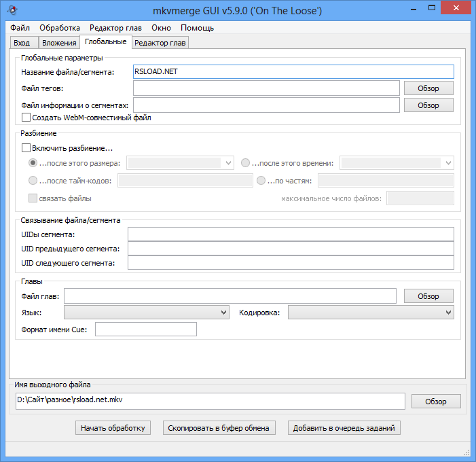Viewport: 476px width, 462px height.
Task: Click UID следующего сегмента input field
Action: (291, 263)
